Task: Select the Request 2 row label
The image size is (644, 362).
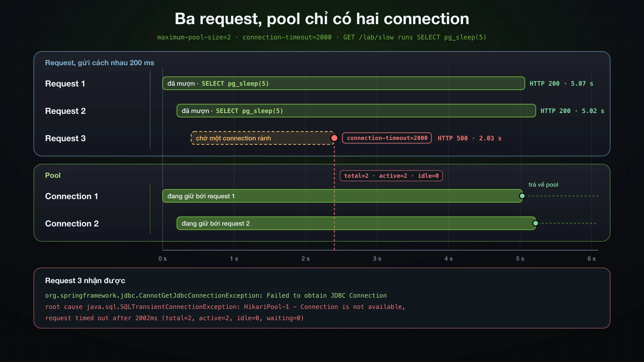Action: pyautogui.click(x=65, y=111)
